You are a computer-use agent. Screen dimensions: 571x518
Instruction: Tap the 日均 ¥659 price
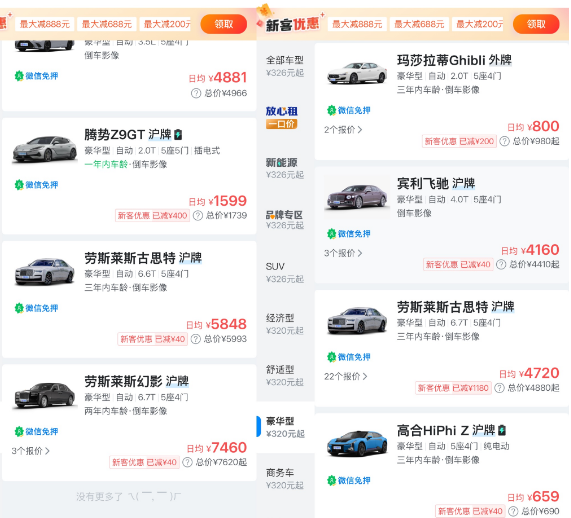pyautogui.click(x=533, y=497)
